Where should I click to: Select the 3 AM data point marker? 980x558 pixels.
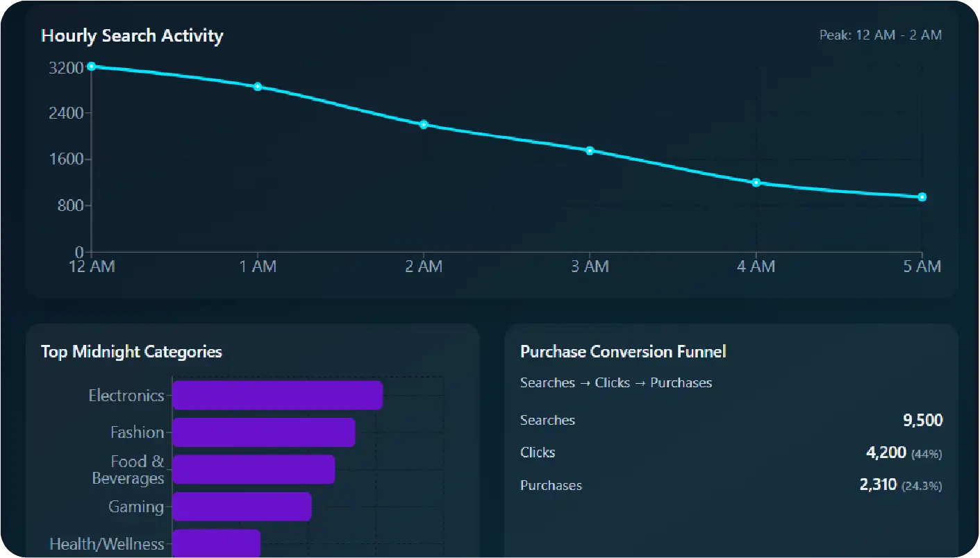[x=590, y=151]
